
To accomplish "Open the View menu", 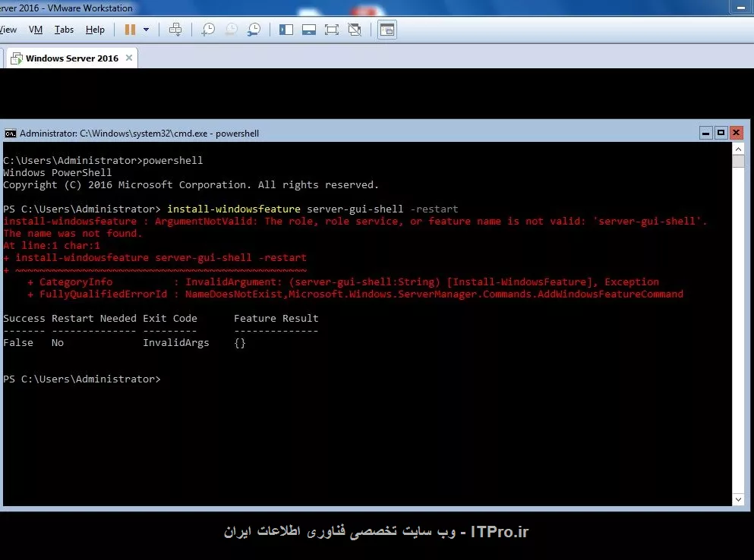I will [x=8, y=30].
